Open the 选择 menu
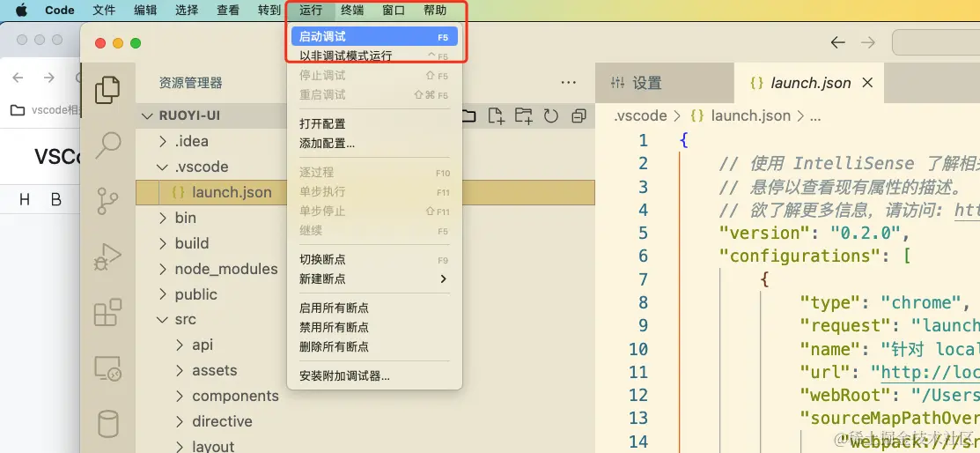This screenshot has width=980, height=453. [187, 10]
